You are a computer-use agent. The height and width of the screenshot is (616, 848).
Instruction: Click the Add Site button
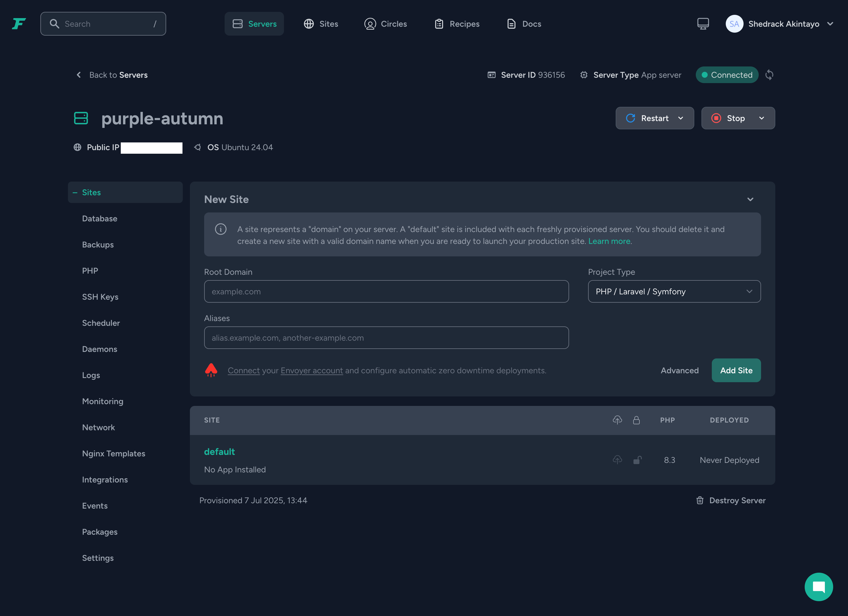point(736,370)
